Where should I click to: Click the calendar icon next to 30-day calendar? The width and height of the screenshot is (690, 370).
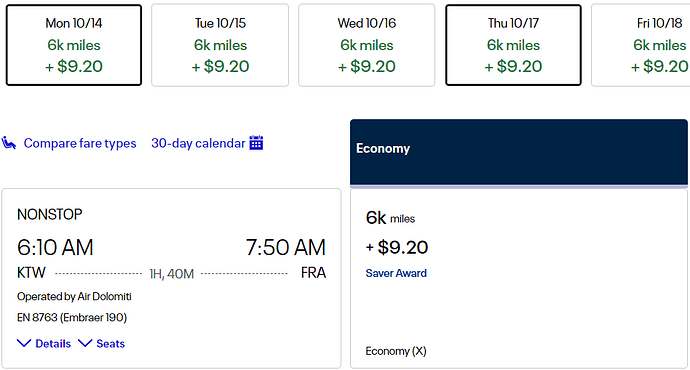pos(256,143)
